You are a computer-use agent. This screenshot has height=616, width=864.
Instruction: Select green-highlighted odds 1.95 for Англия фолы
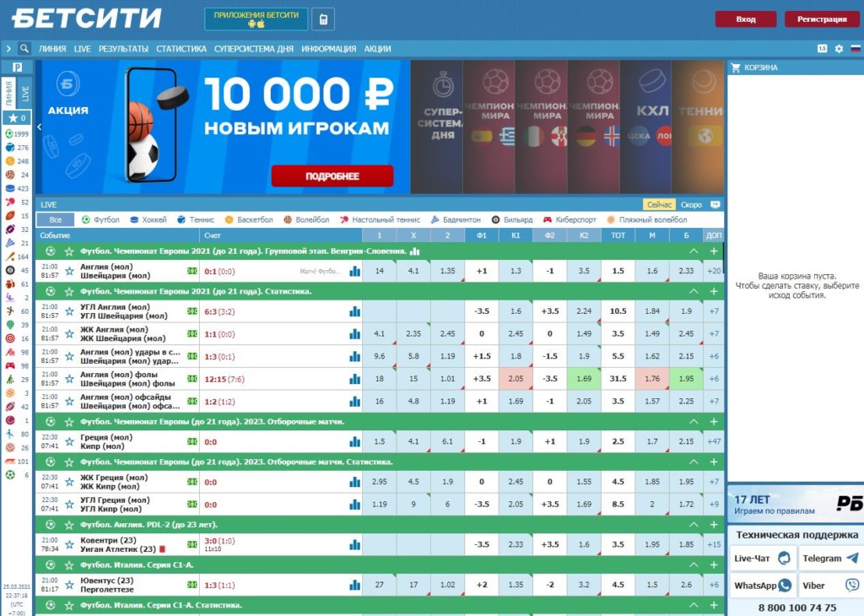point(686,379)
